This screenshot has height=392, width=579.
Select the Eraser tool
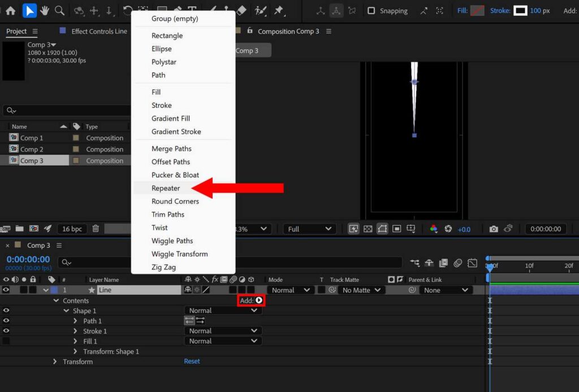point(241,10)
